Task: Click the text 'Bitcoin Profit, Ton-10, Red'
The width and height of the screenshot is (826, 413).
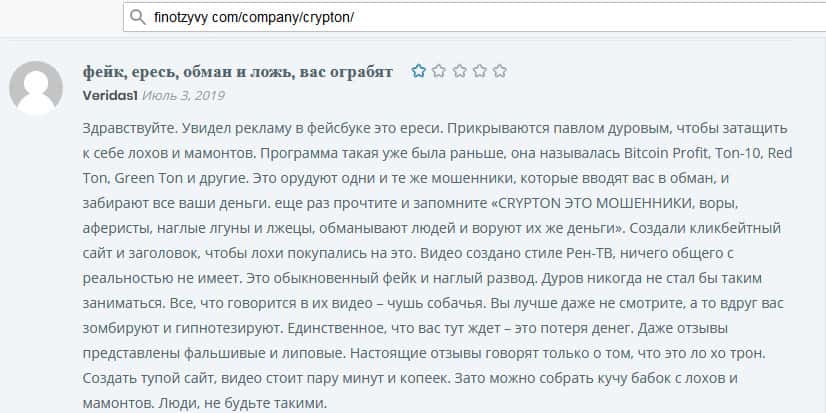Action: point(708,154)
